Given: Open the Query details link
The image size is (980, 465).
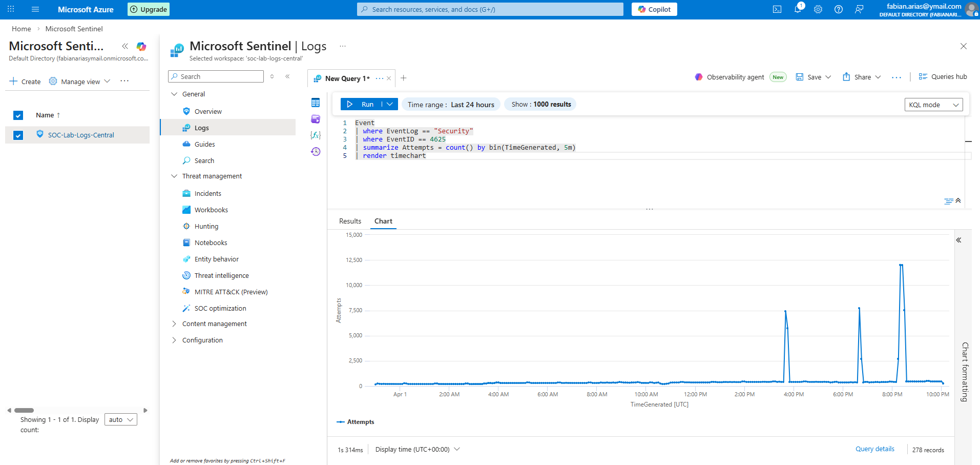Looking at the screenshot, I should tap(875, 449).
